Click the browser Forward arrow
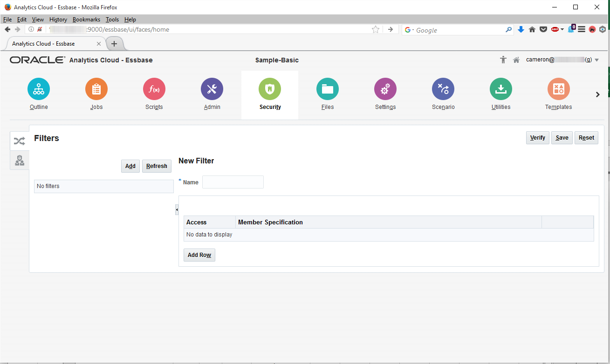Viewport: 610px width, 364px height. 18,29
